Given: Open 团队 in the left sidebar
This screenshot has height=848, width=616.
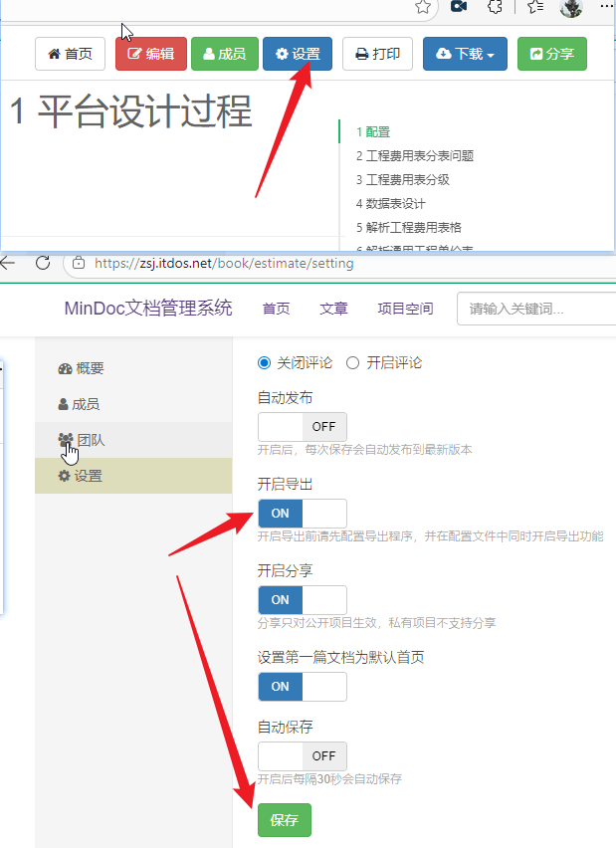Looking at the screenshot, I should pyautogui.click(x=82, y=440).
